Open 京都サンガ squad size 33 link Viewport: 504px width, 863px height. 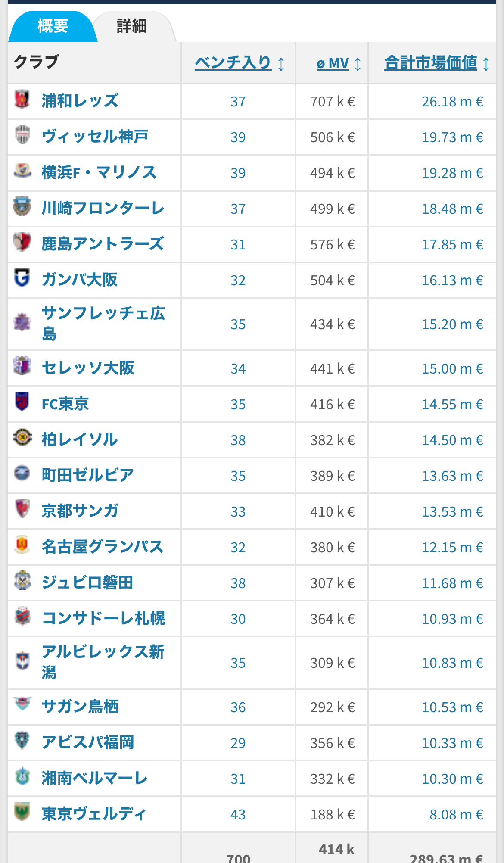238,512
